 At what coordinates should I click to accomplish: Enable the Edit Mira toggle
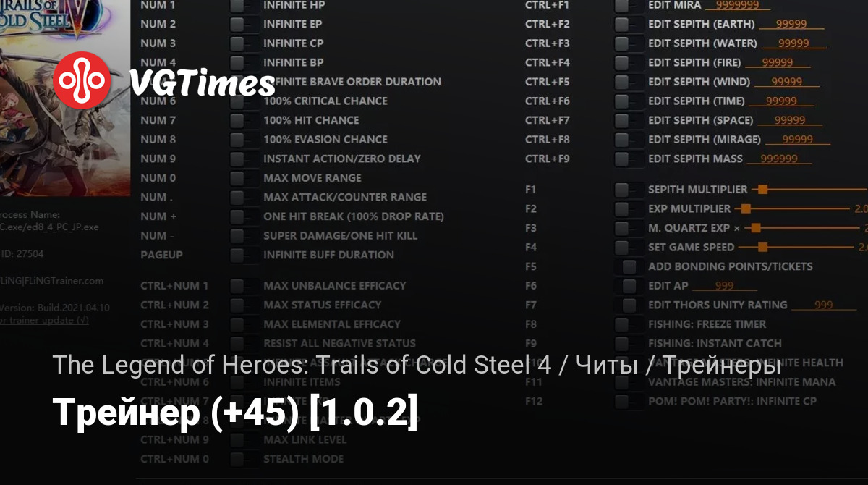click(622, 6)
